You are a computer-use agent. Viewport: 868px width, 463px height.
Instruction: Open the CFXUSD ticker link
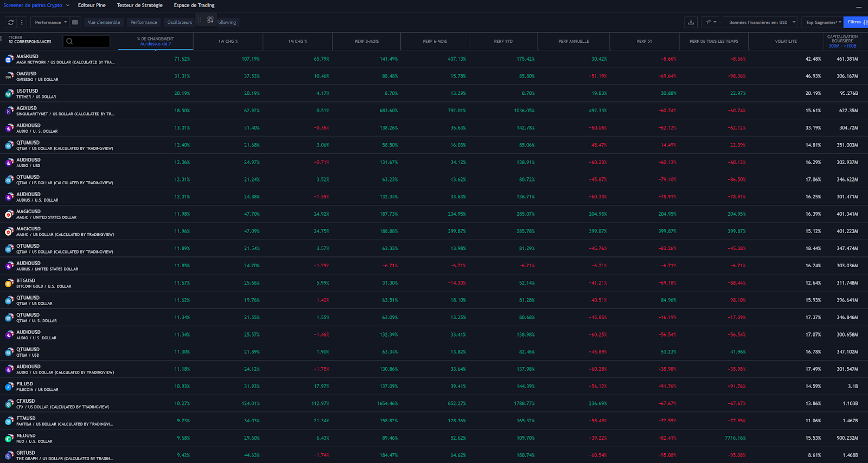click(x=25, y=401)
